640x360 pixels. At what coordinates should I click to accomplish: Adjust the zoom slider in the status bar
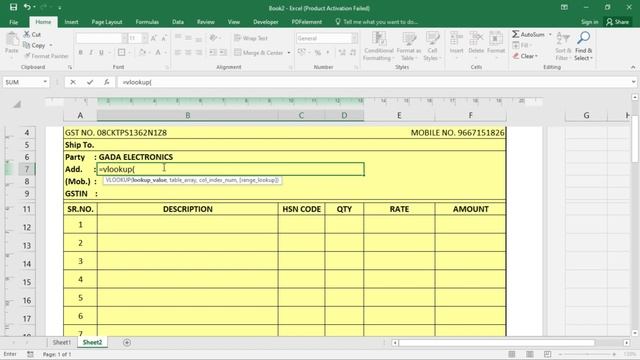[x=587, y=354]
